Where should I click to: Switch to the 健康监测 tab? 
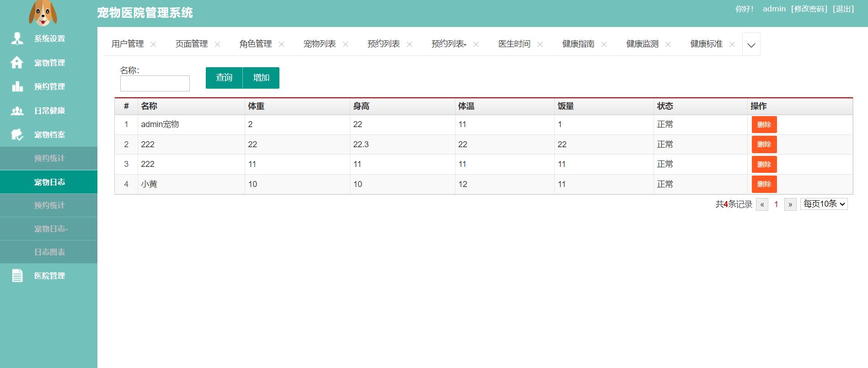[x=643, y=44]
